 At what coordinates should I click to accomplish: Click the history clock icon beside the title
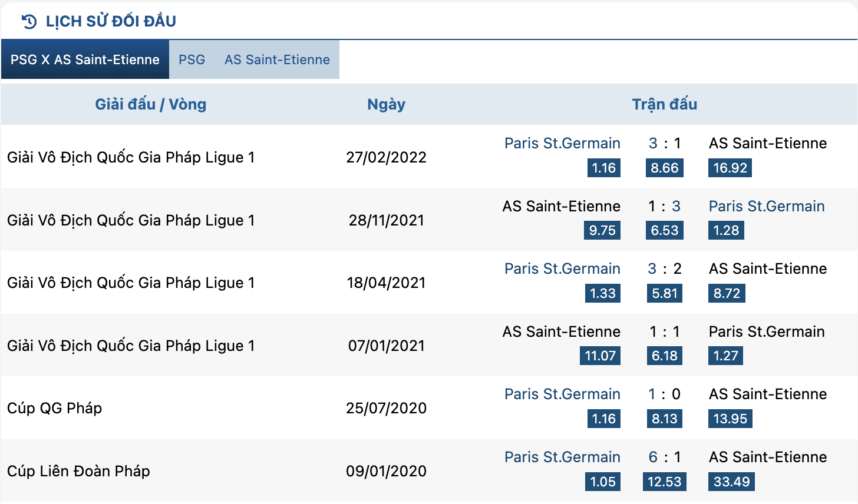29,21
